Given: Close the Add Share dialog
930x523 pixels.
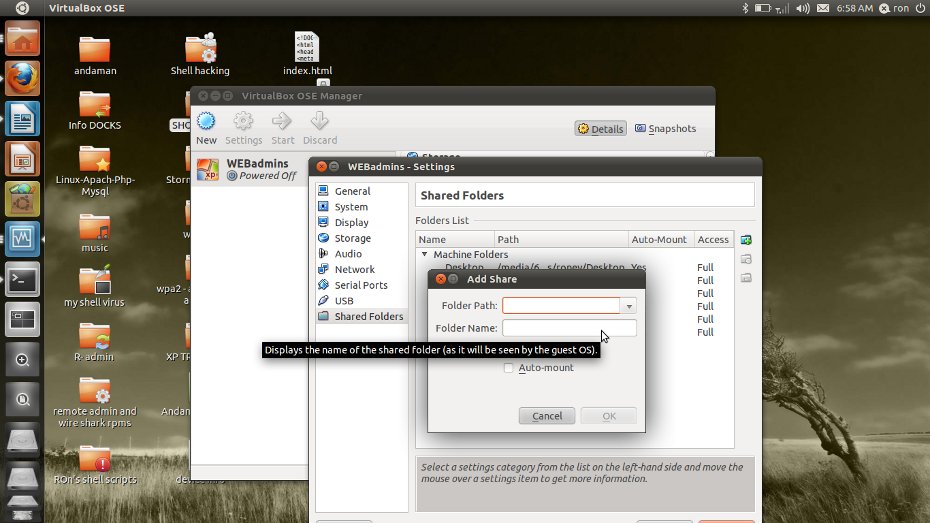Looking at the screenshot, I should tap(440, 279).
